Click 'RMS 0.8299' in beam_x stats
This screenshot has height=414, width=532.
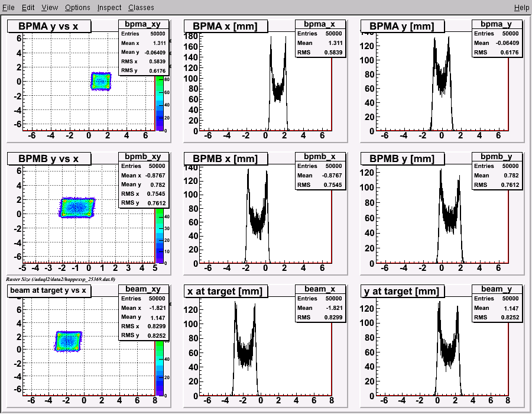(x=320, y=317)
